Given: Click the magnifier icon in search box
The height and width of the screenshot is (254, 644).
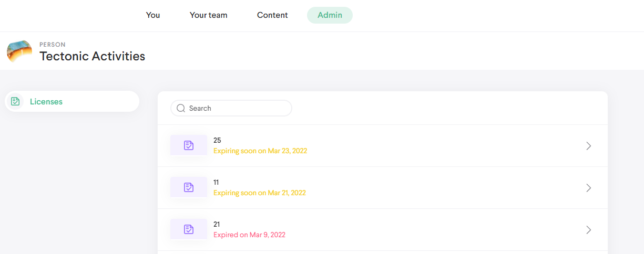Looking at the screenshot, I should pos(181,108).
